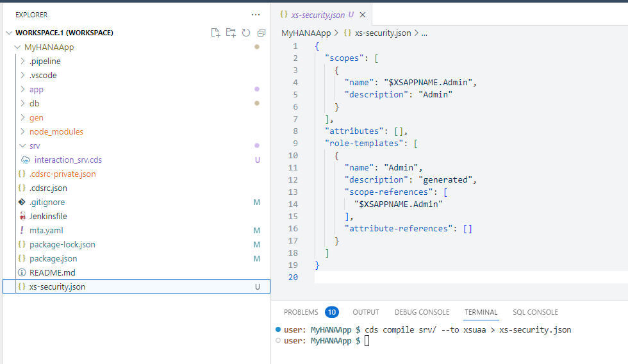628x364 pixels.
Task: Click the breadcrumb trailing ellipsis
Action: [x=424, y=33]
